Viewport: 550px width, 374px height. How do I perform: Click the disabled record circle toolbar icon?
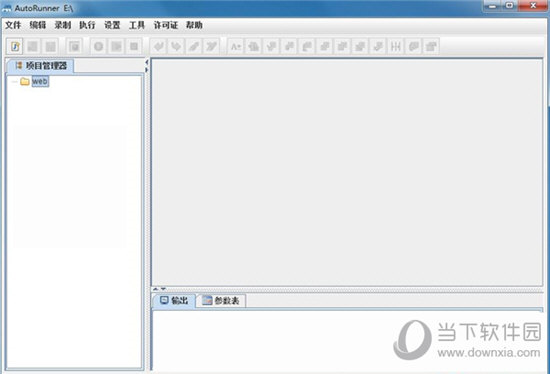(99, 46)
